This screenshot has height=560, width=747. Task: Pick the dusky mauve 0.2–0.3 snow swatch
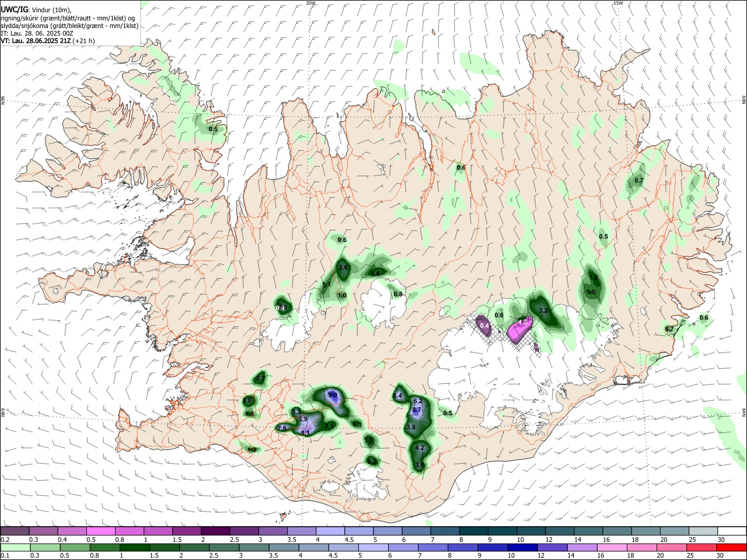click(15, 531)
